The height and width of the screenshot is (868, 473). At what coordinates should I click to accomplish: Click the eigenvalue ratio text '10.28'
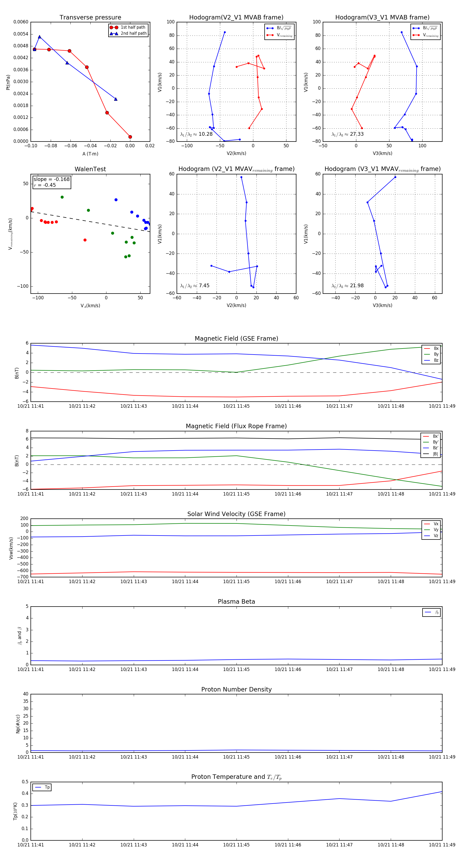tap(206, 134)
